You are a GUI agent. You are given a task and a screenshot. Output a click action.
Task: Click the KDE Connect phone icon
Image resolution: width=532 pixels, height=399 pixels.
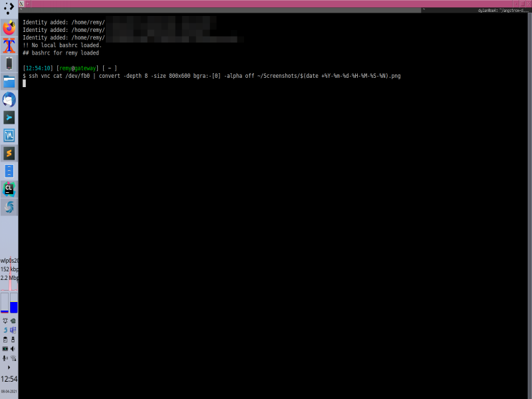click(9, 64)
